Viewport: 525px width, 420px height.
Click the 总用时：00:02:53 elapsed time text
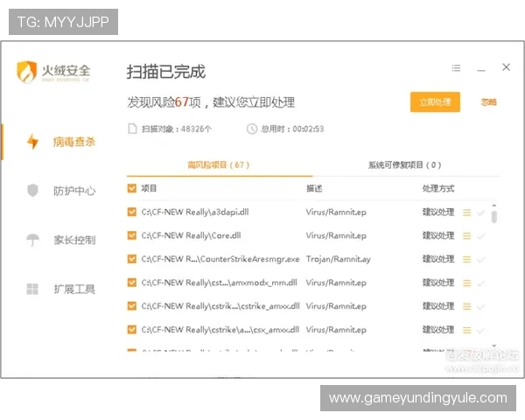pos(292,129)
